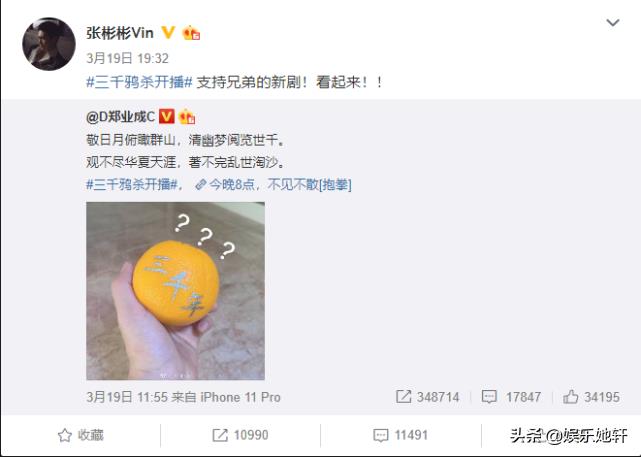Like the original post with 34195 likes

pos(591,397)
